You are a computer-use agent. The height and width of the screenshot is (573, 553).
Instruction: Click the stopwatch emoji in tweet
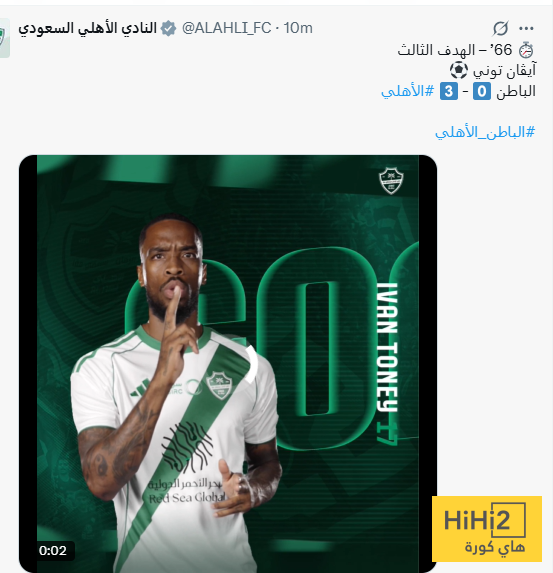(526, 50)
